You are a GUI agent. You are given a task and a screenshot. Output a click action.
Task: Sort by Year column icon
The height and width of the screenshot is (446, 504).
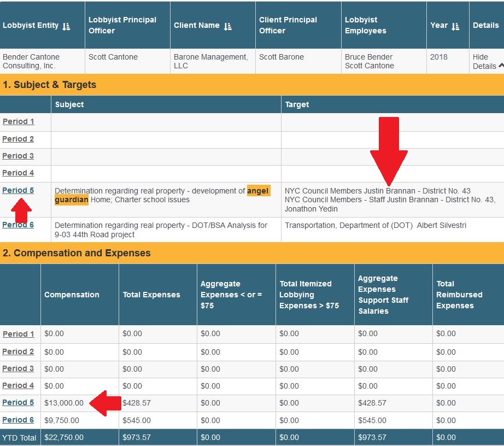(x=455, y=26)
